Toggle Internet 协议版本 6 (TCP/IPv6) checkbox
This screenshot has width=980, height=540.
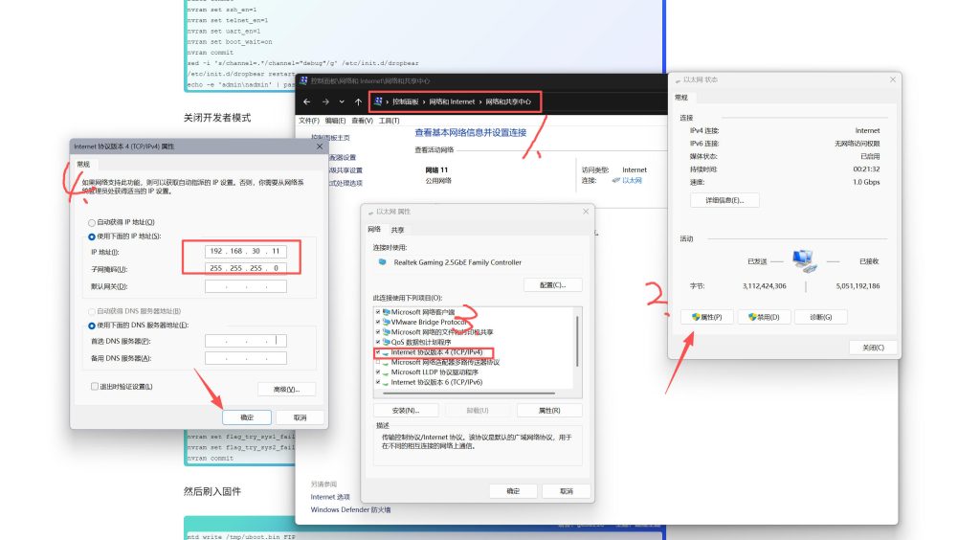(378, 383)
